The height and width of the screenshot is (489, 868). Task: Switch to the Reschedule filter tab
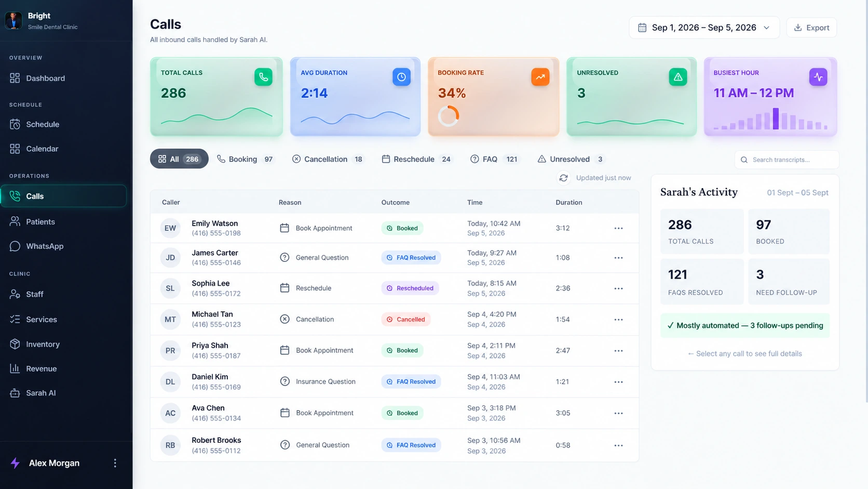point(417,159)
